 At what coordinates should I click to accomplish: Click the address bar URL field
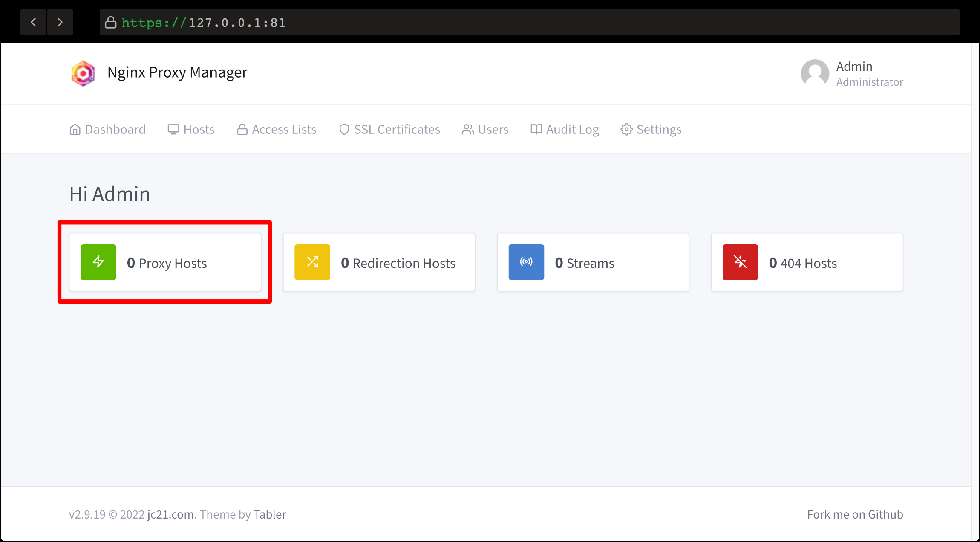pos(529,22)
